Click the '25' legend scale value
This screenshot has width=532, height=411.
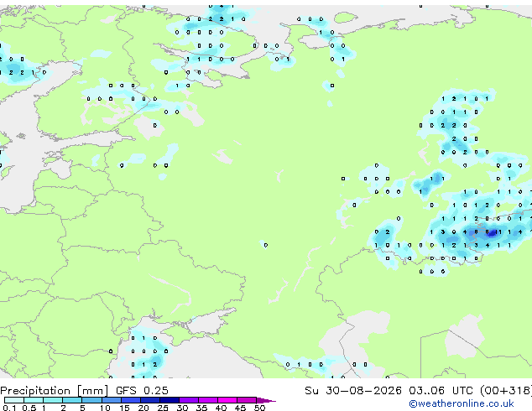(x=163, y=408)
